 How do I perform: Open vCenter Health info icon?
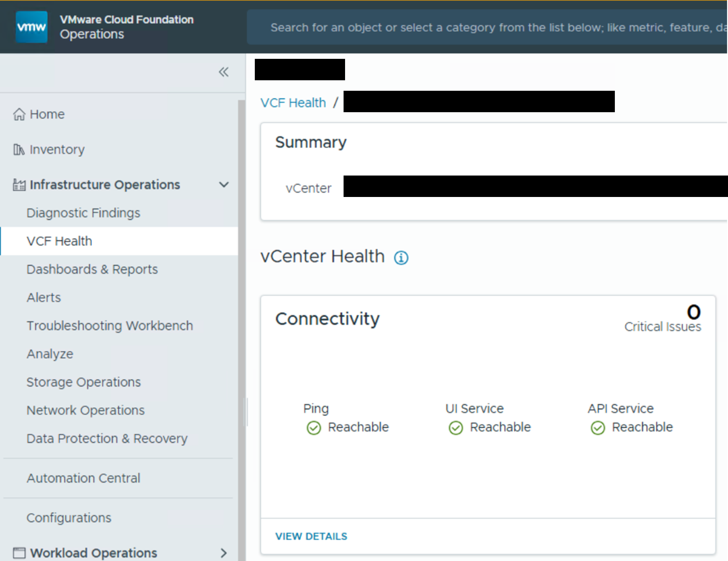(x=401, y=258)
